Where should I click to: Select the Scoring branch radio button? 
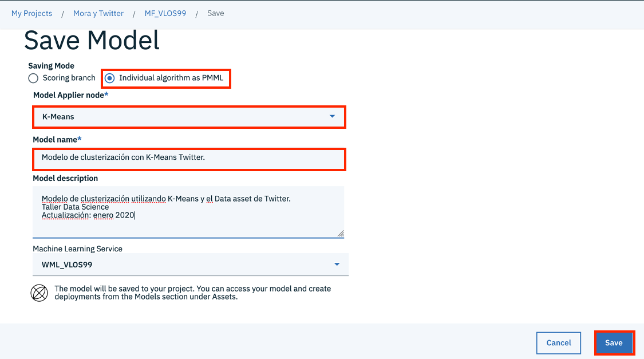point(33,78)
